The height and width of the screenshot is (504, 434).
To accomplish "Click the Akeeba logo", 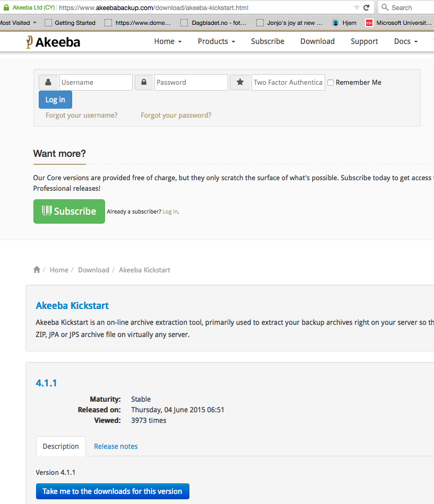I will coord(53,42).
